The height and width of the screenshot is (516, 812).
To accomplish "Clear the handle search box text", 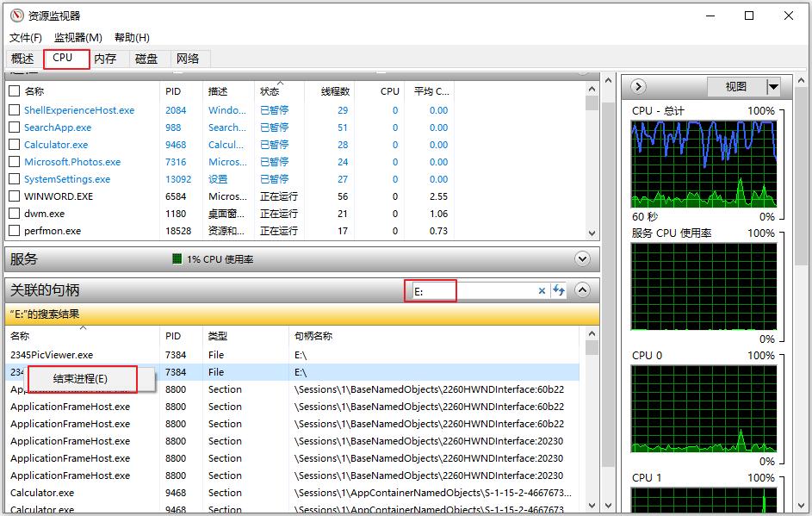I will coord(542,291).
